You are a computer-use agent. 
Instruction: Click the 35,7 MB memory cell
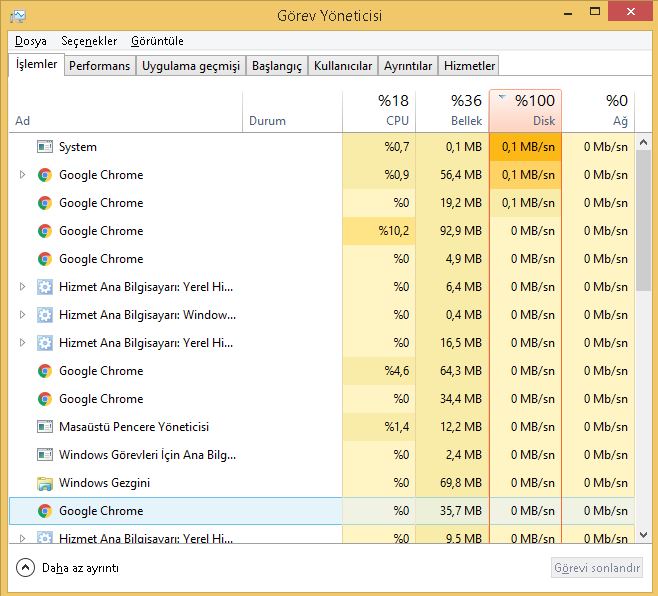(452, 511)
